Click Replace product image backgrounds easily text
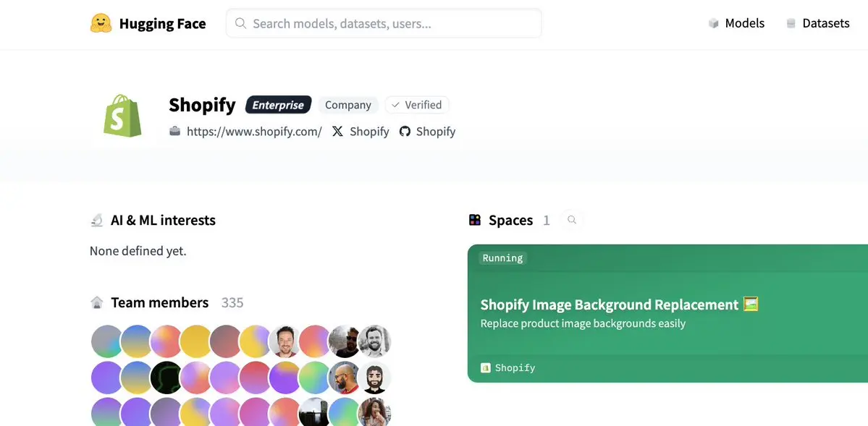 click(x=583, y=323)
